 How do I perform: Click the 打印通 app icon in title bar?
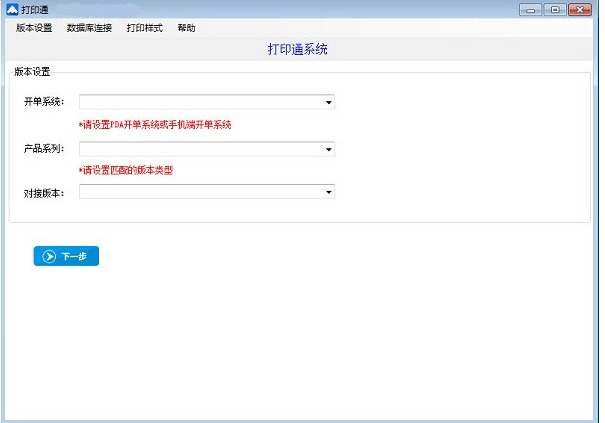(12, 9)
